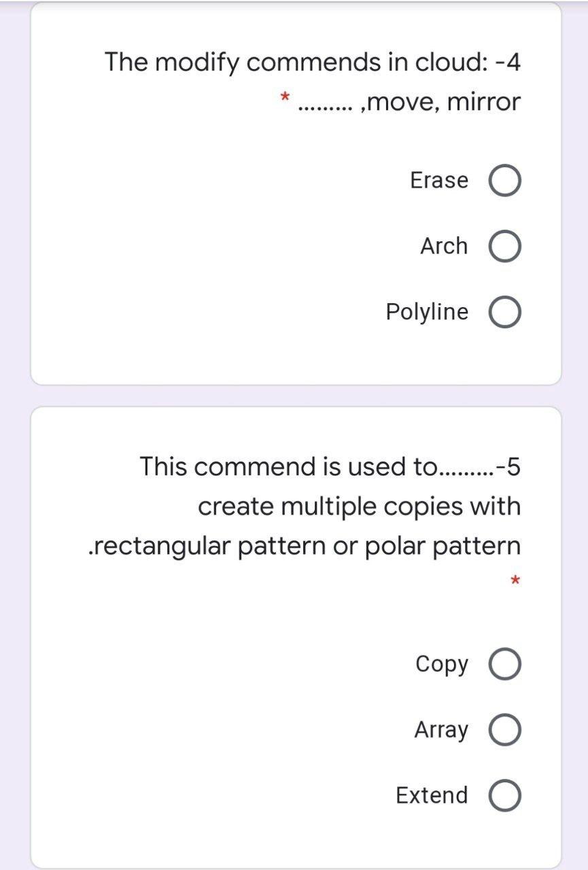The image size is (588, 870).
Task: Click the required asterisk on question 4
Action: 286,97
